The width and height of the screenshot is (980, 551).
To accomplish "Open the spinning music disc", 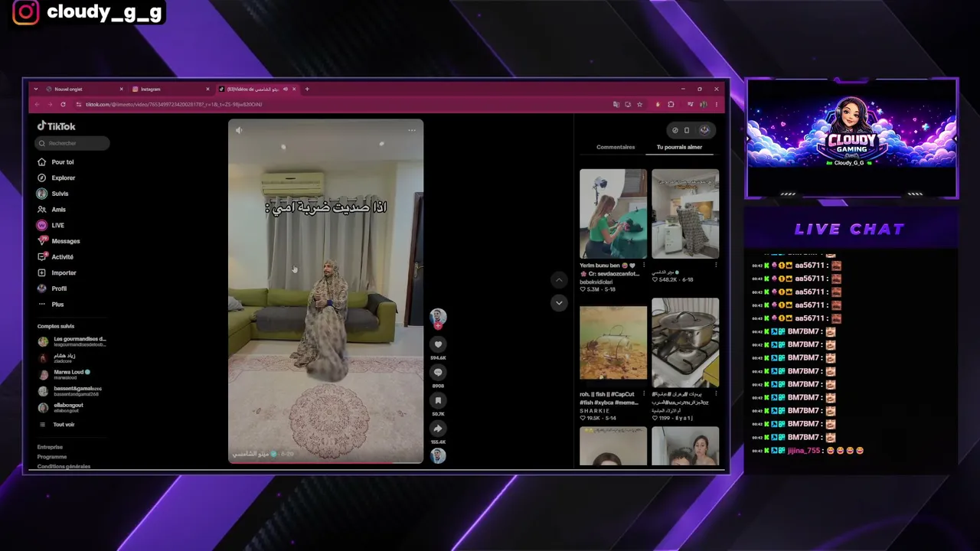I will [x=438, y=456].
